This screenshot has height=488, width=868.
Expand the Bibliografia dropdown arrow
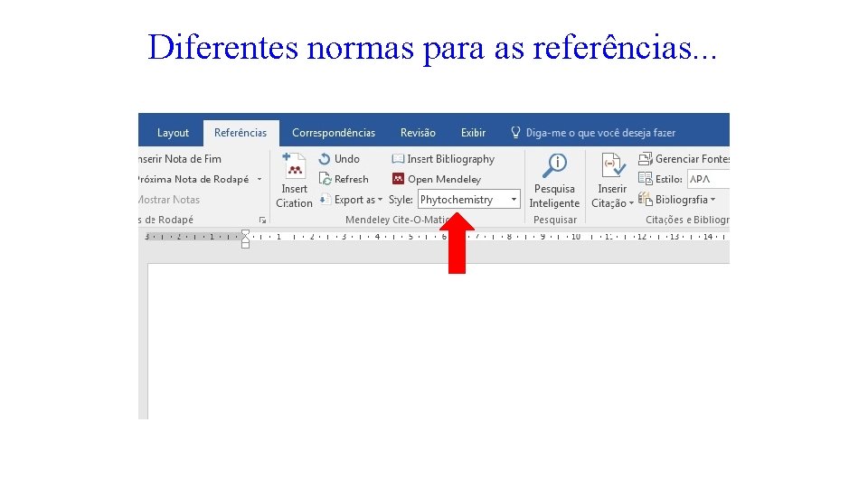(713, 200)
